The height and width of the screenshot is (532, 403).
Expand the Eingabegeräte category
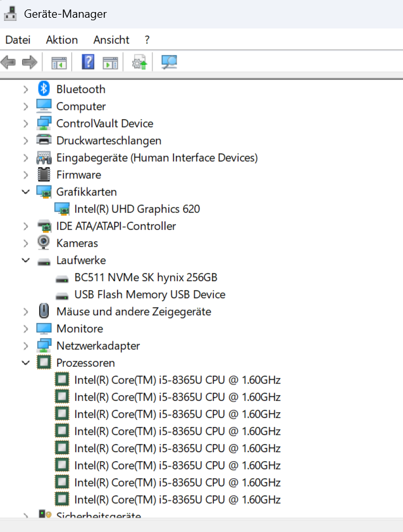[x=26, y=158]
